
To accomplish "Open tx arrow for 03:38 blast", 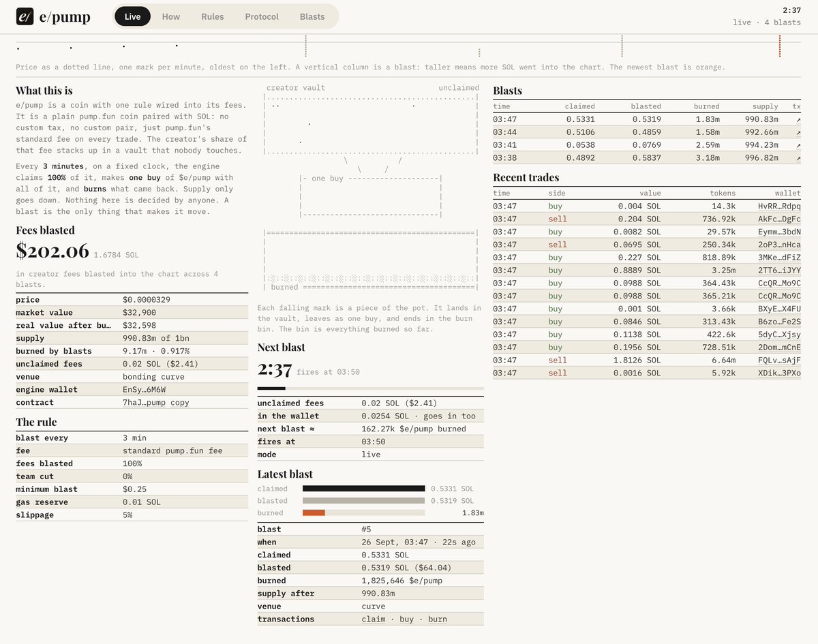I will 798,158.
